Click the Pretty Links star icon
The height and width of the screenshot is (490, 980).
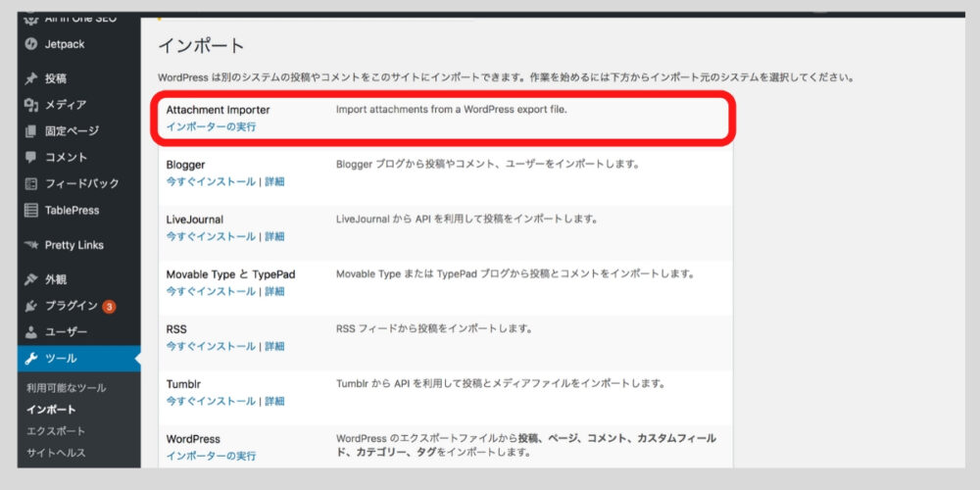[x=30, y=245]
